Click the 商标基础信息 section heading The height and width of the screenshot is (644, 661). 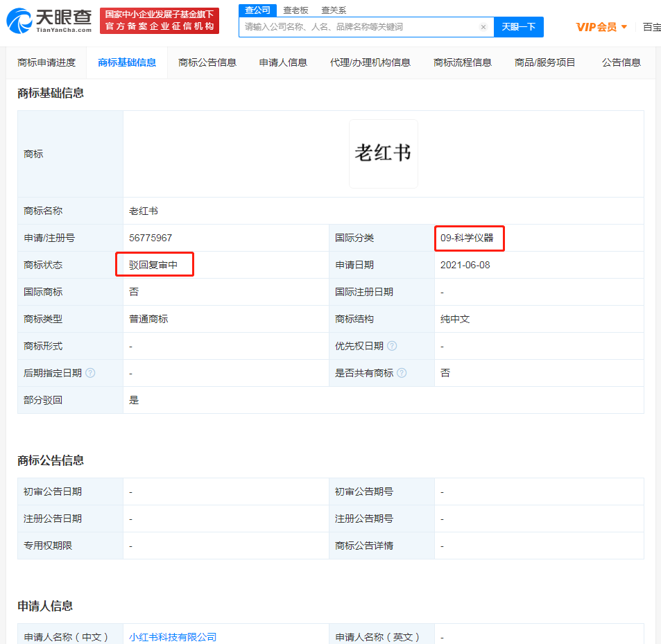(51, 93)
